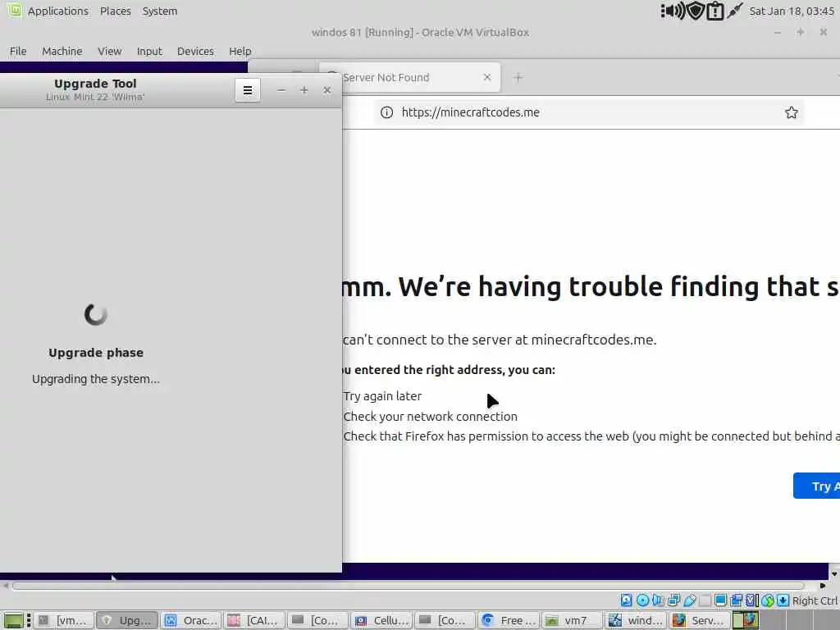840x630 pixels.
Task: Switch to the wind... taskbar window
Action: (636, 620)
